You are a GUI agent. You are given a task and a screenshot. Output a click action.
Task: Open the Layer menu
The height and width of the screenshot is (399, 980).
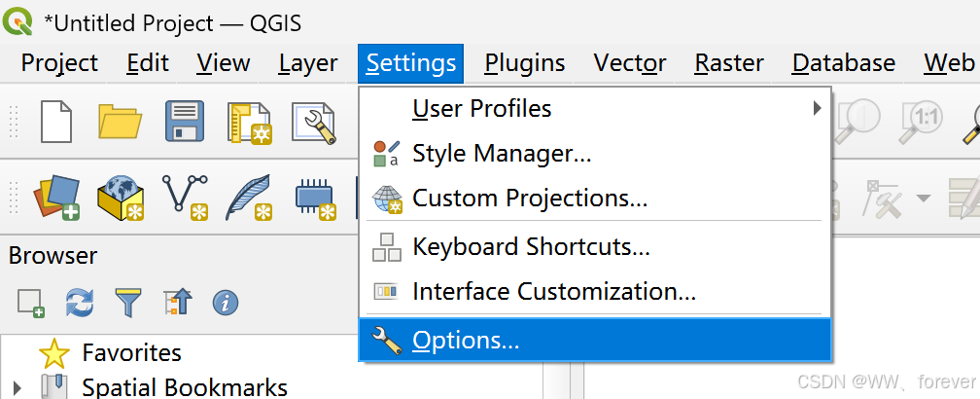[x=308, y=63]
